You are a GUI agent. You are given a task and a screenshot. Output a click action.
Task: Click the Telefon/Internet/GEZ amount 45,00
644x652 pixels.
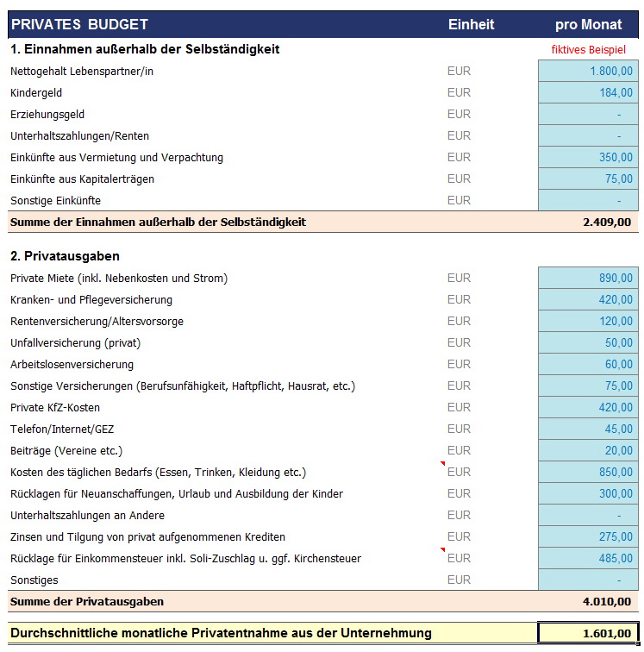[x=588, y=429]
